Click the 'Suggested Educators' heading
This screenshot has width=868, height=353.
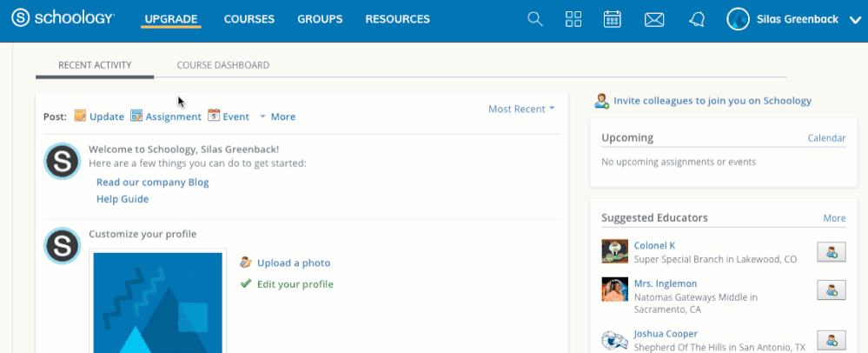(654, 217)
